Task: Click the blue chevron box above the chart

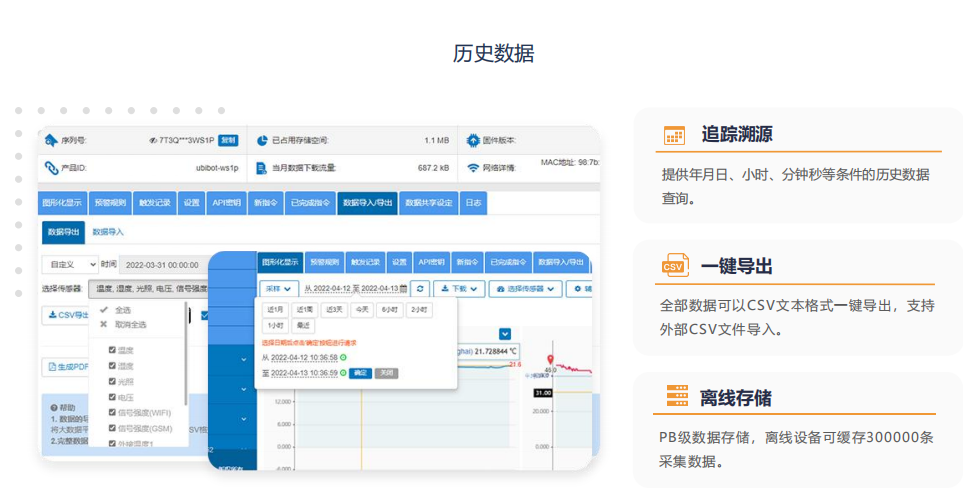Action: (x=505, y=334)
